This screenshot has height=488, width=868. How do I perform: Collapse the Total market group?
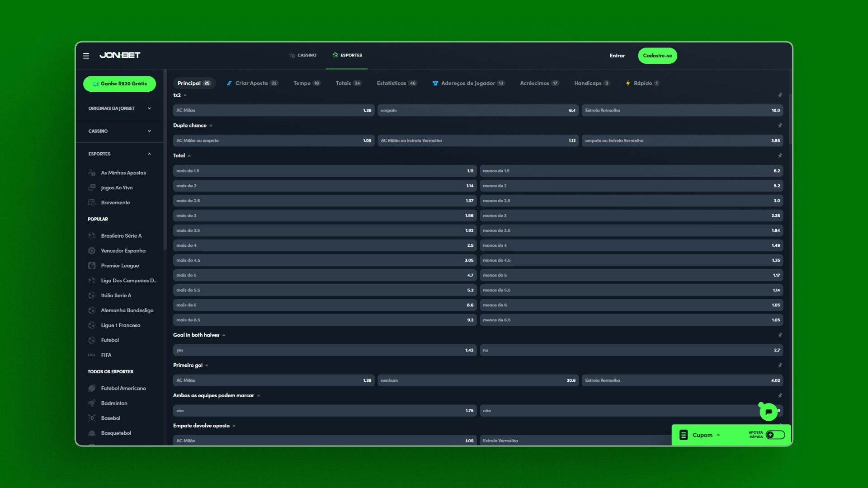click(189, 156)
